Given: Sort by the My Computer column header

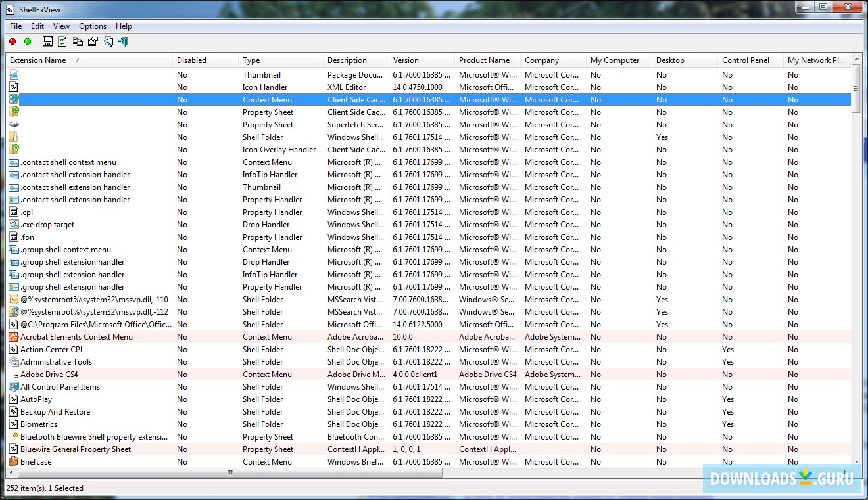Looking at the screenshot, I should click(x=619, y=60).
